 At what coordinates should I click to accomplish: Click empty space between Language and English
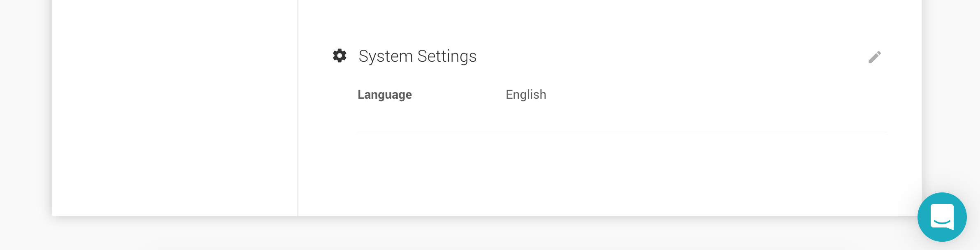coord(458,95)
